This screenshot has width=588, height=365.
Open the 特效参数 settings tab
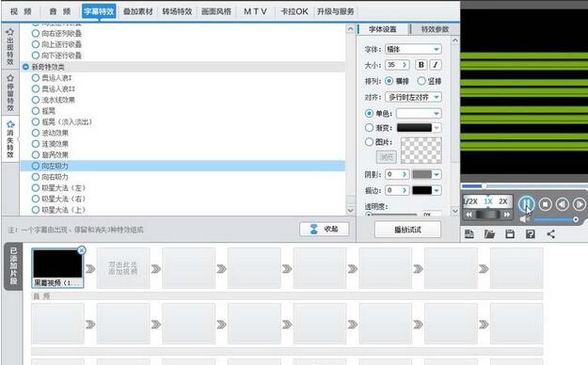click(435, 29)
